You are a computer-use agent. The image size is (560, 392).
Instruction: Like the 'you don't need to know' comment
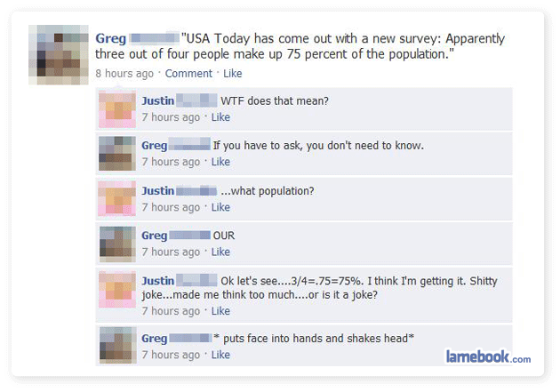pyautogui.click(x=220, y=162)
